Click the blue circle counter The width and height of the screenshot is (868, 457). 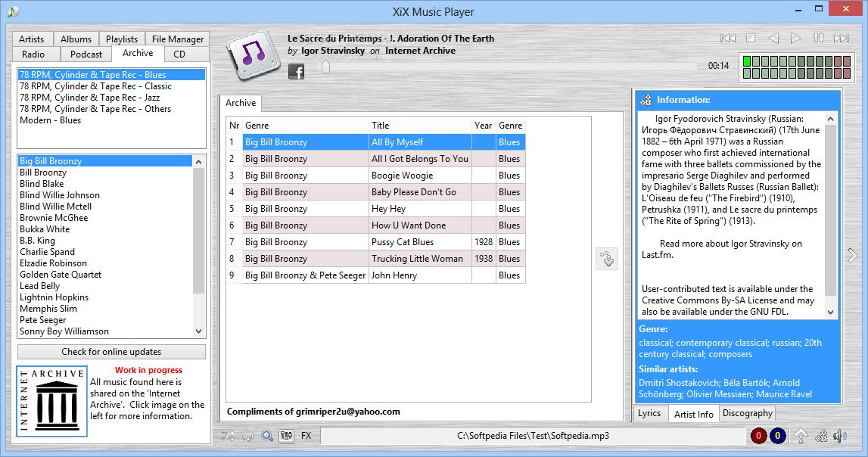(777, 436)
